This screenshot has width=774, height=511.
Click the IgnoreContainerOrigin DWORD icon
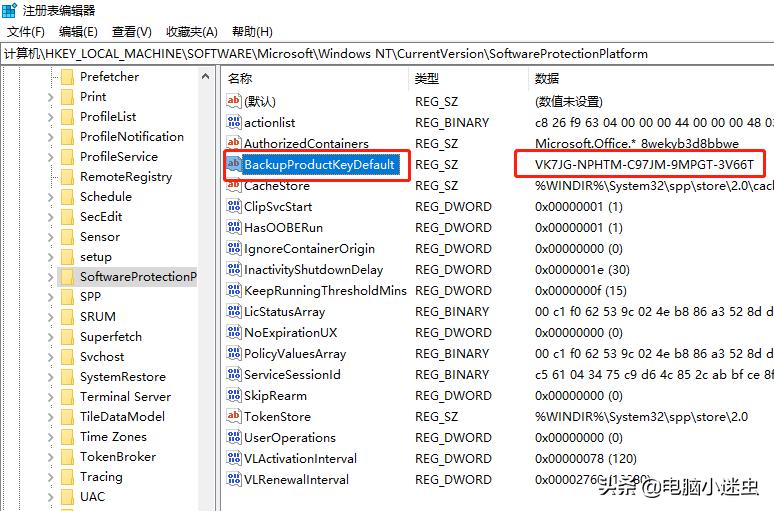[x=233, y=248]
